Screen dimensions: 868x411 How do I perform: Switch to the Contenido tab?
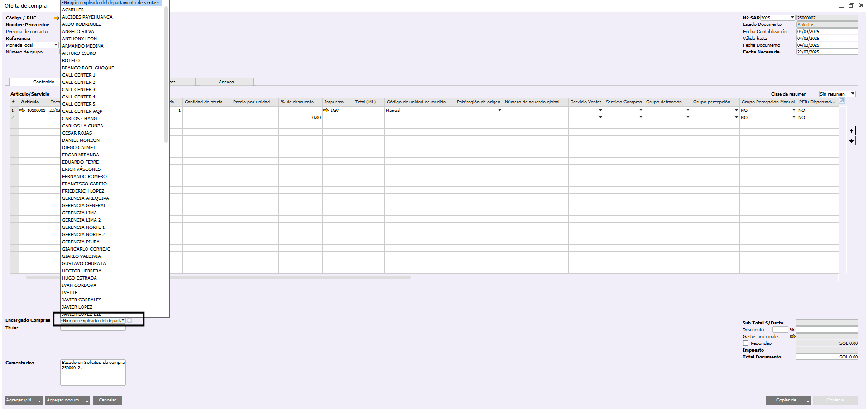[43, 82]
